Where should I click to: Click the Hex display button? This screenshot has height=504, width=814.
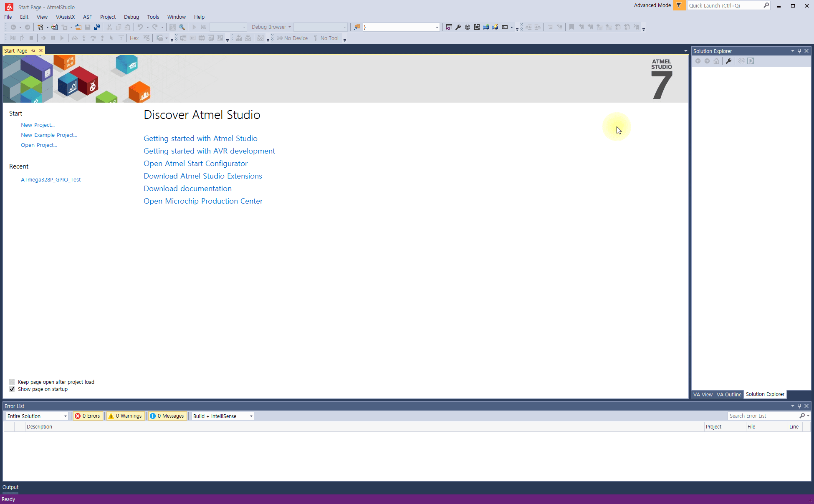click(134, 38)
